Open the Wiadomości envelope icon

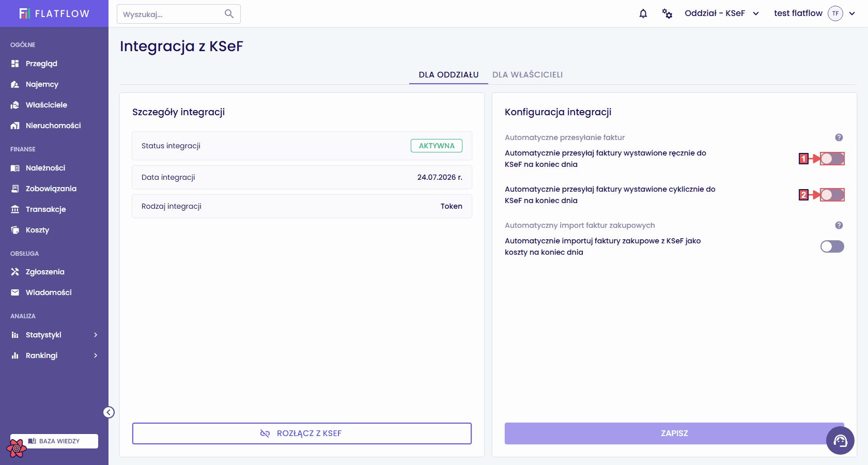coord(15,292)
